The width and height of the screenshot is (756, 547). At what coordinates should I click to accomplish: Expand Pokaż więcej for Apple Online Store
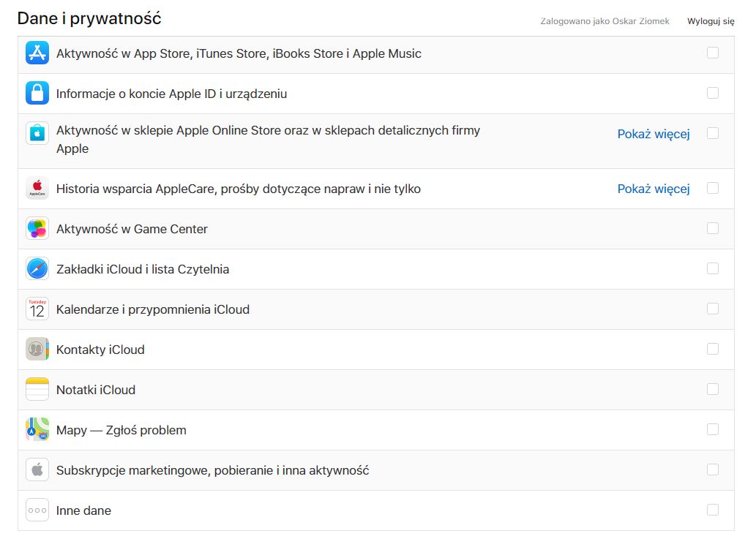point(654,134)
